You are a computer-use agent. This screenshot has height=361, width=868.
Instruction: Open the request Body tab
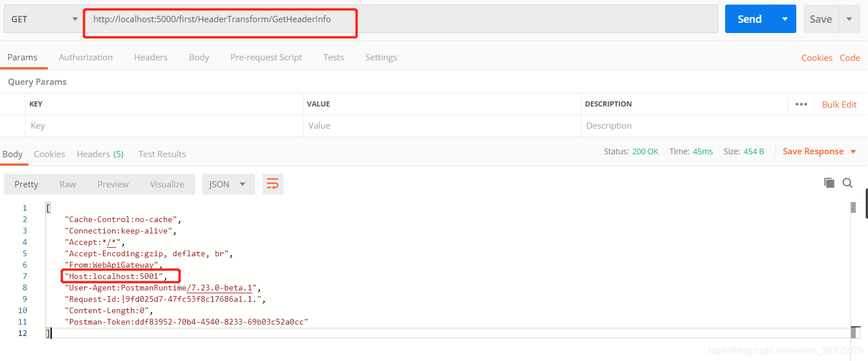point(199,57)
